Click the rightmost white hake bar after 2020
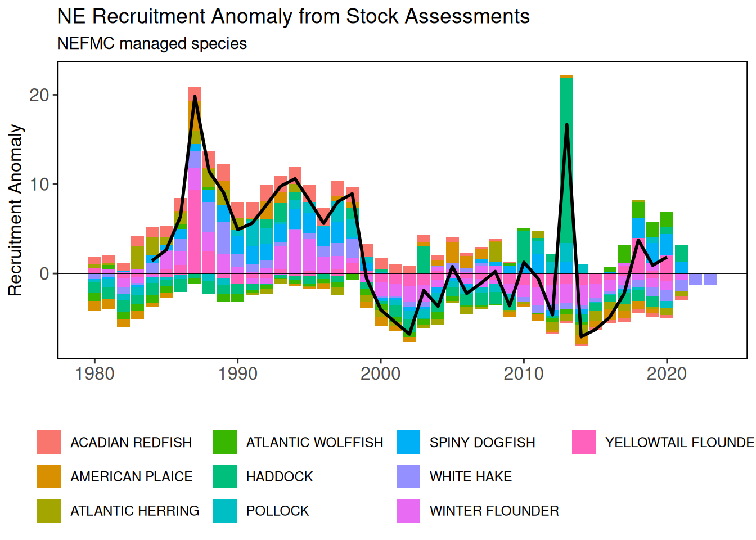This screenshot has width=756, height=540. 710,279
